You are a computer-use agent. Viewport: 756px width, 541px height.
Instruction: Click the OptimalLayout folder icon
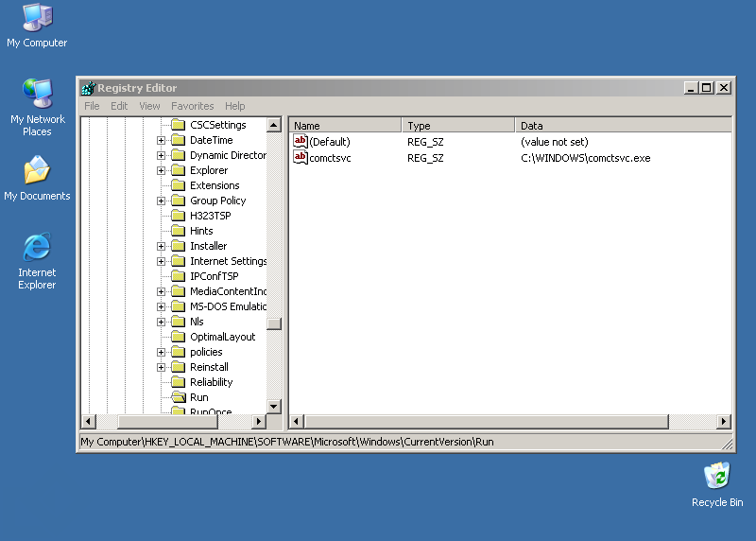coord(179,337)
